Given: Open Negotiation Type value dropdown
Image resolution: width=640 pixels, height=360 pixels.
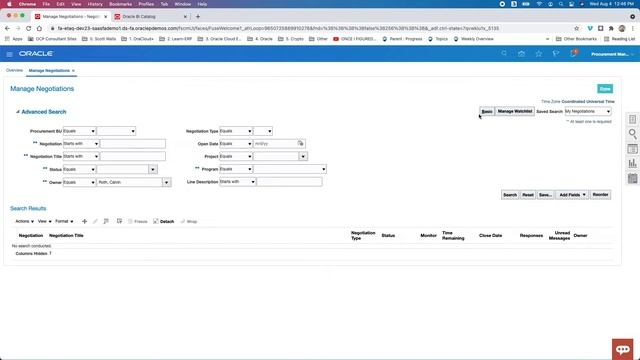Looking at the screenshot, I should click(263, 131).
